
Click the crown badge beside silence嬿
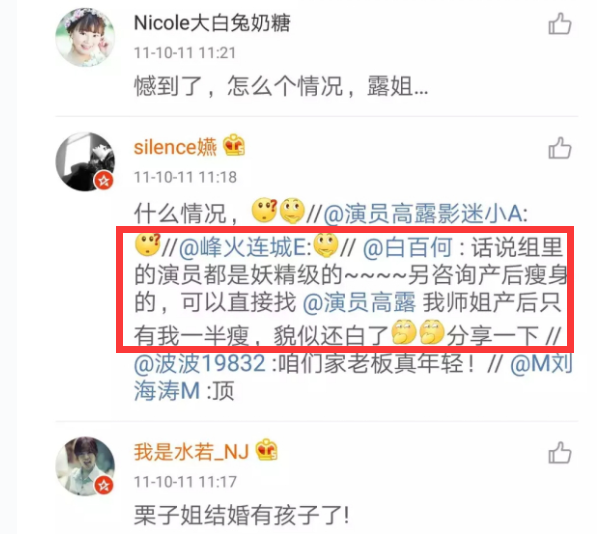click(x=234, y=145)
